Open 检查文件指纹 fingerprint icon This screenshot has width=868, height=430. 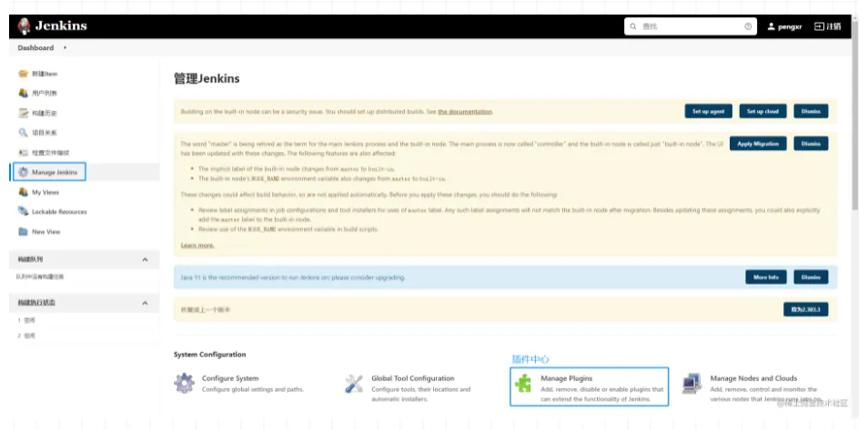23,152
